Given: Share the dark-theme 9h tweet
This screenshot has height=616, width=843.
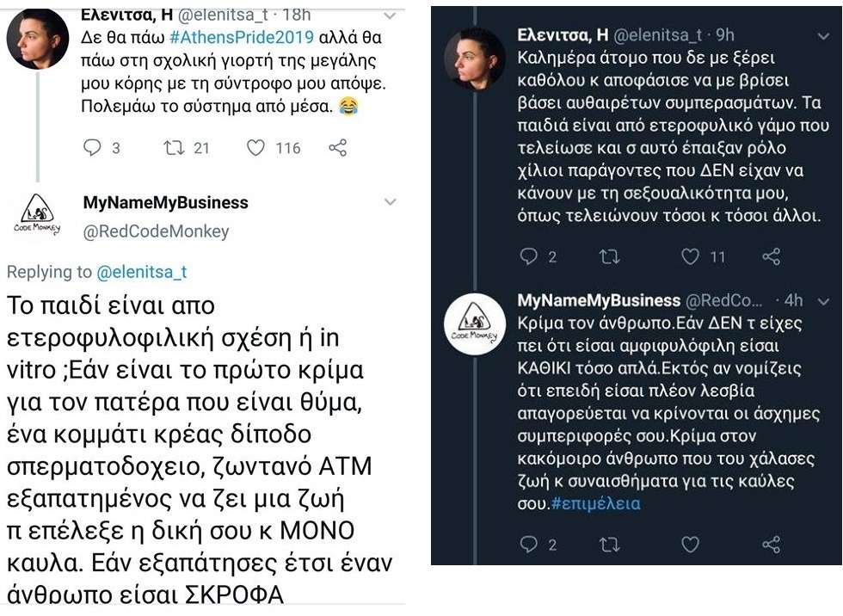Looking at the screenshot, I should [x=772, y=256].
